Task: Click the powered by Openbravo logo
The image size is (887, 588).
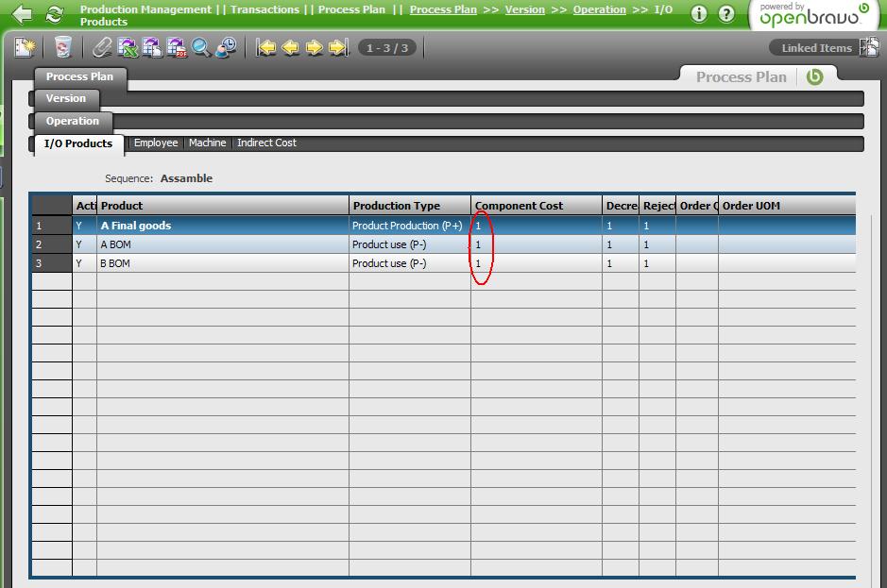Action: point(813,15)
